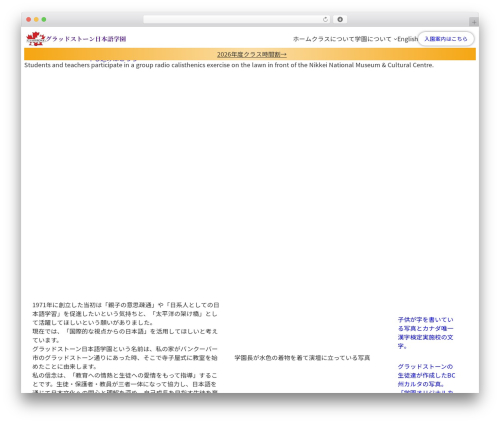This screenshot has width=500, height=423.
Task: Go to ホーム in the navigation
Action: coord(302,39)
